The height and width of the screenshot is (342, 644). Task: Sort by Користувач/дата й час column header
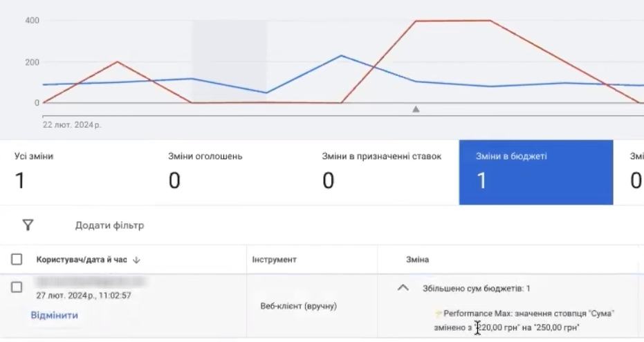81,260
